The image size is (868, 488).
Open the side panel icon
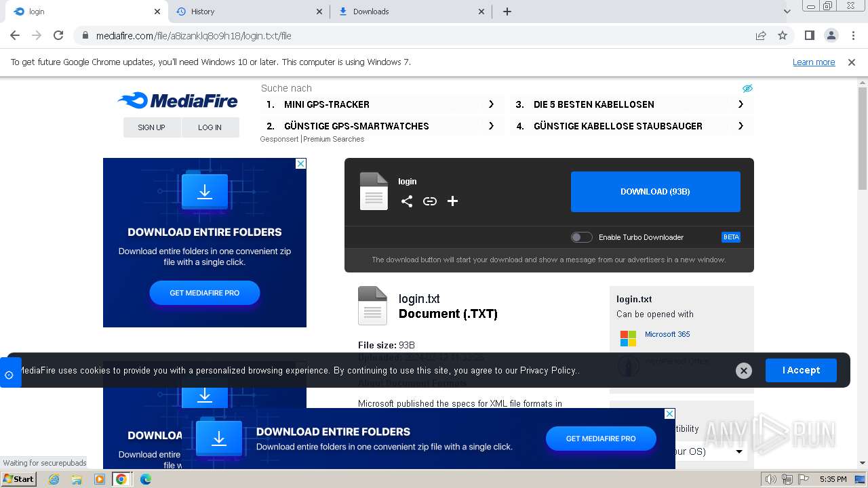point(809,35)
